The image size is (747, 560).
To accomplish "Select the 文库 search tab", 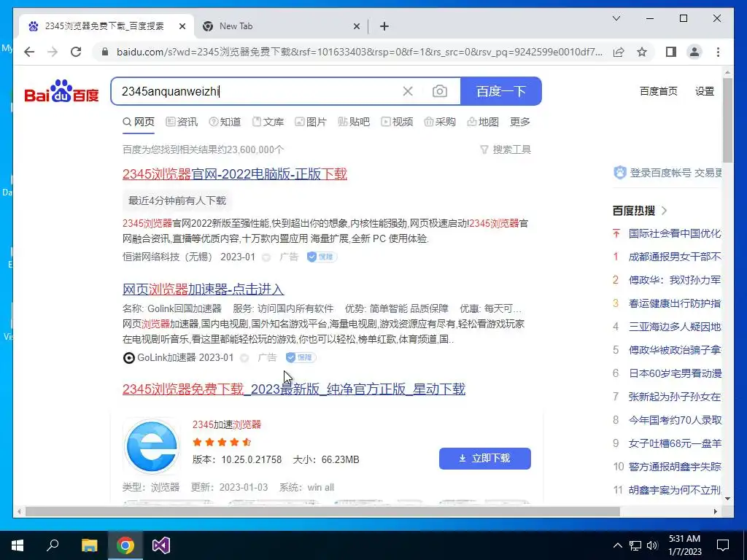I will [x=268, y=122].
